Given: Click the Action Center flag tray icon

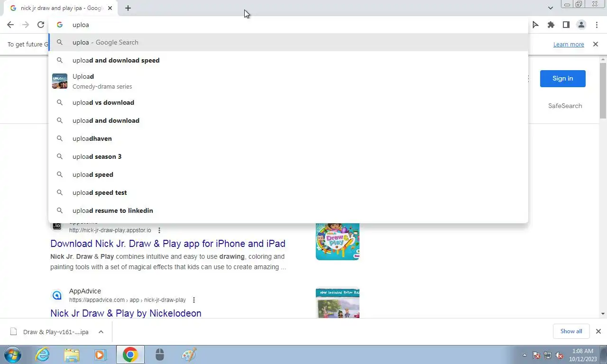Looking at the screenshot, I should tap(536, 355).
